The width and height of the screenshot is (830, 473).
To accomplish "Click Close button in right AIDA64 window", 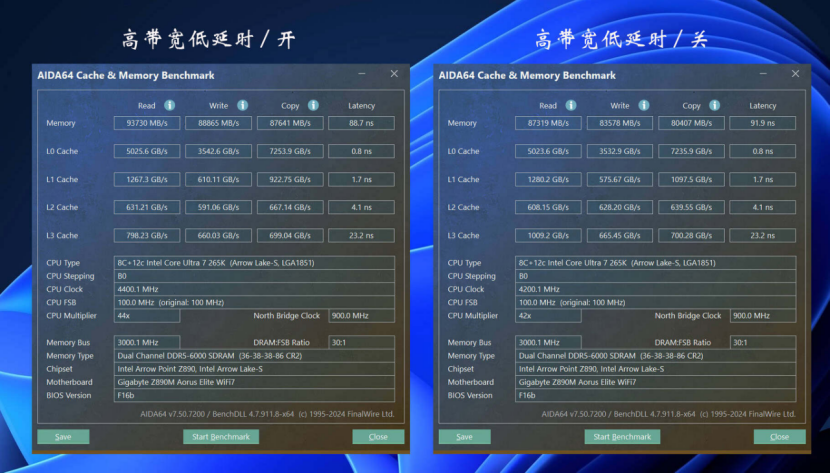I will (779, 436).
